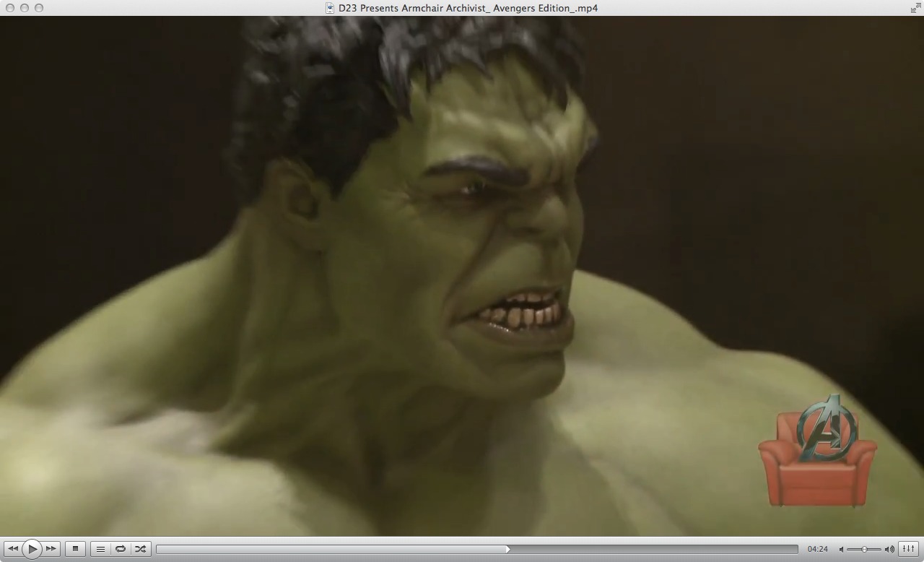
Task: Minimize the player with the second title-bar button
Action: [x=25, y=8]
